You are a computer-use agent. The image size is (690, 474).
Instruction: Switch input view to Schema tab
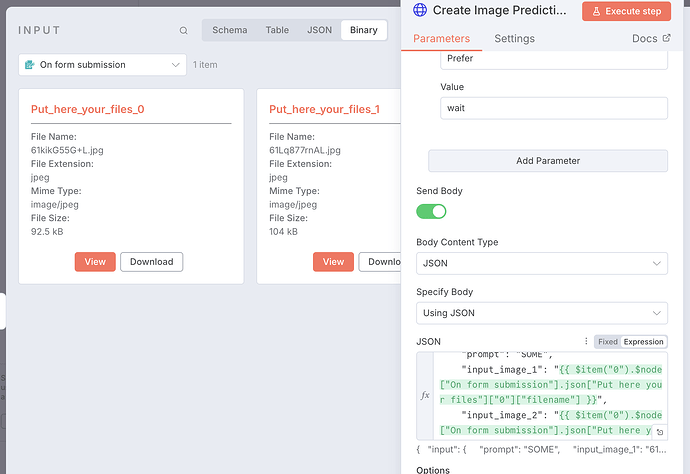230,30
